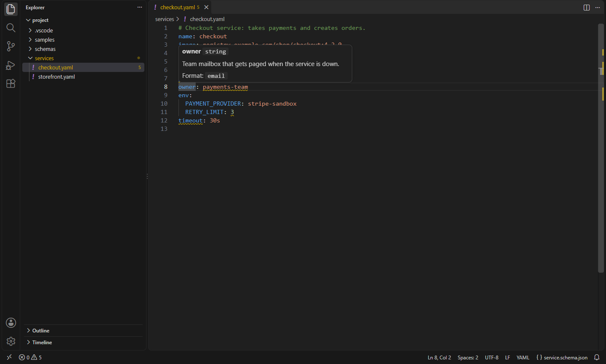Expand the samples folder
The height and width of the screenshot is (364, 606).
(x=84, y=40)
